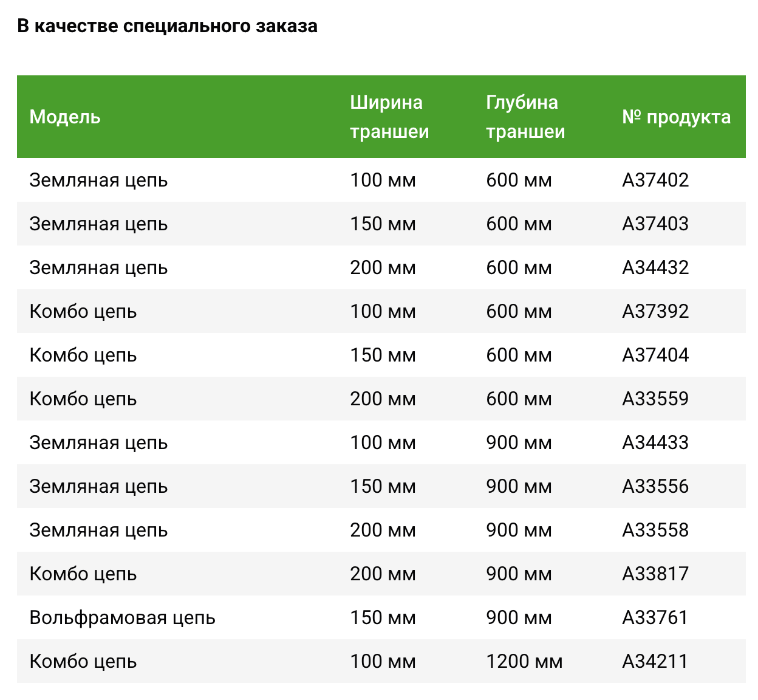Screen dimensions: 758x700
Task: Select product number A37404
Action: (655, 355)
